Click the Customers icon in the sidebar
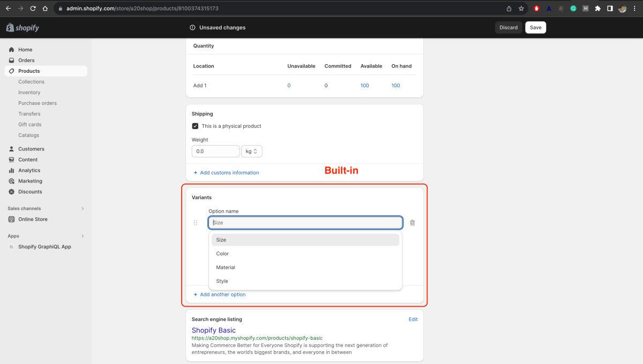This screenshot has height=364, width=643. [12, 149]
